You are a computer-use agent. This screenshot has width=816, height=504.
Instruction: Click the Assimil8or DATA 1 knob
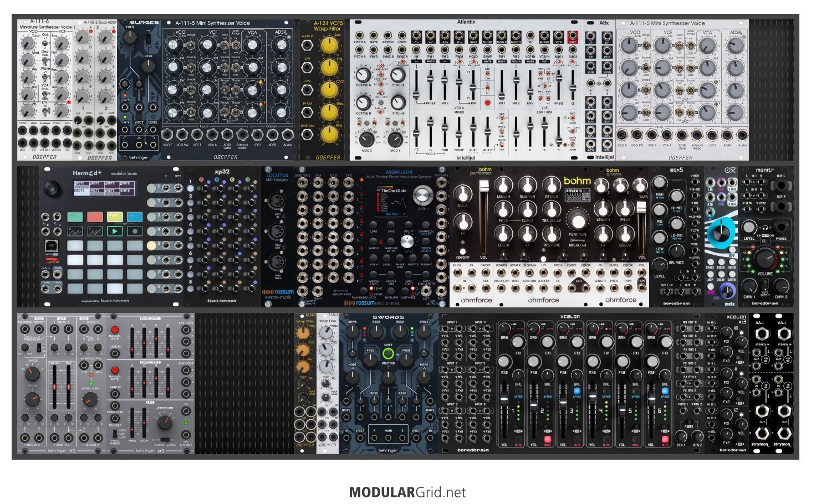click(x=423, y=196)
